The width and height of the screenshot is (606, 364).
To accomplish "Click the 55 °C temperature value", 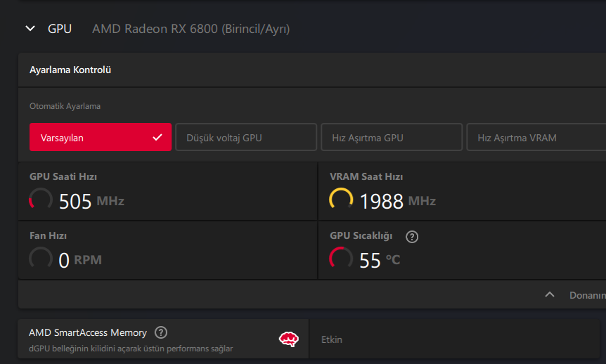I will pyautogui.click(x=380, y=260).
